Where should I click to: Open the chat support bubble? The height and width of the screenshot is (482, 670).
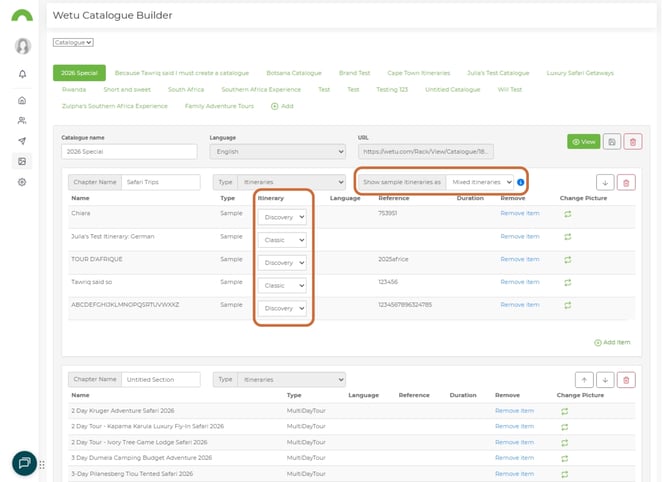24,463
